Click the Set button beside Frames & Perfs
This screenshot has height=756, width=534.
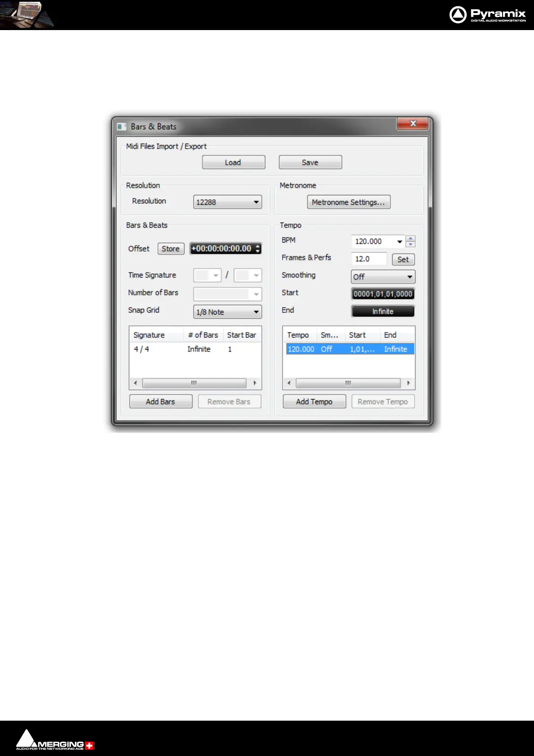tap(403, 259)
